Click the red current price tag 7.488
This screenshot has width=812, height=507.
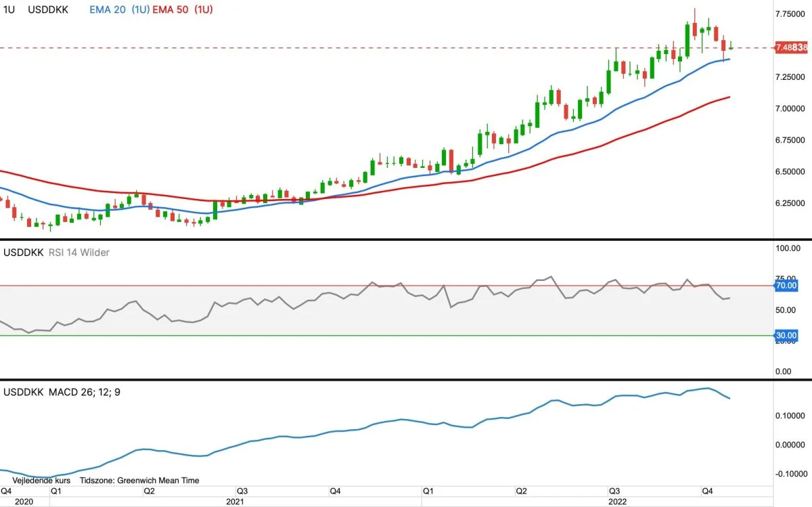tap(790, 47)
